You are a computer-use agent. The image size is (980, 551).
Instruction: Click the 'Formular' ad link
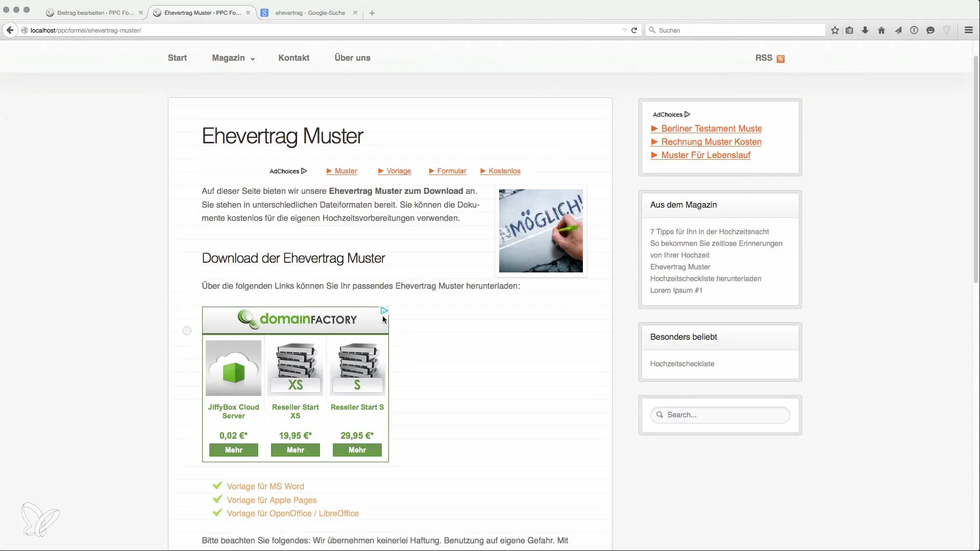pyautogui.click(x=447, y=171)
